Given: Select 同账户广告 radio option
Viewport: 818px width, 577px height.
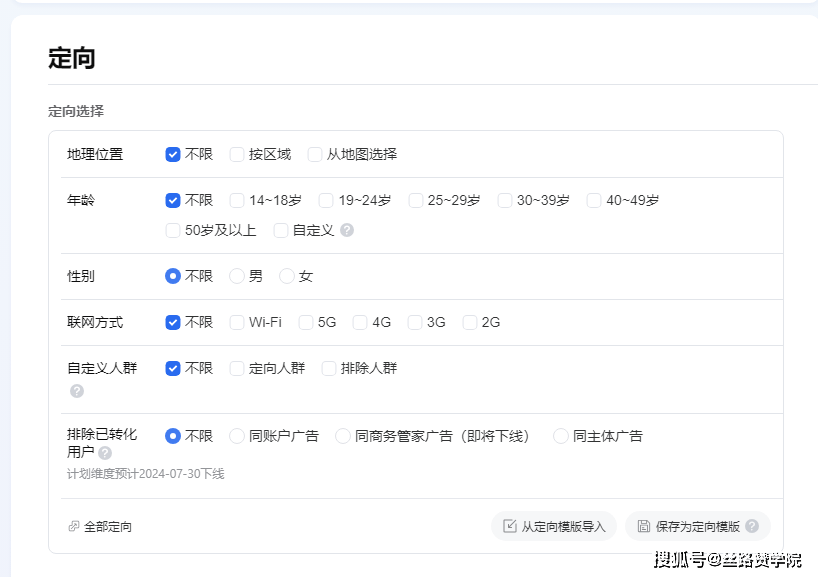Looking at the screenshot, I should (237, 436).
